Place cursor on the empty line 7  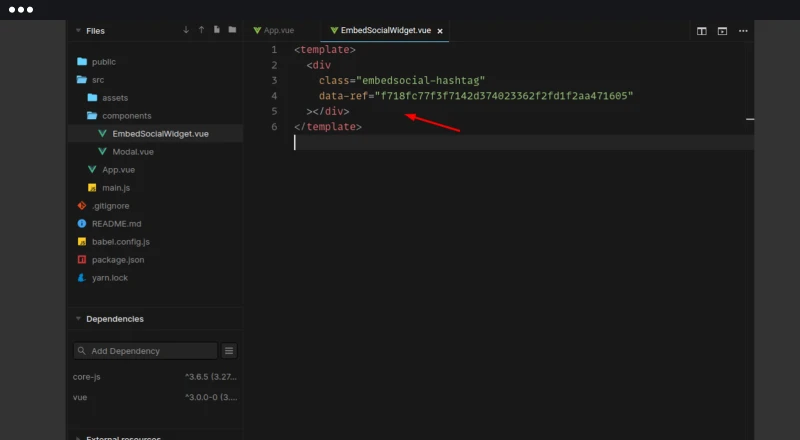[524, 142]
